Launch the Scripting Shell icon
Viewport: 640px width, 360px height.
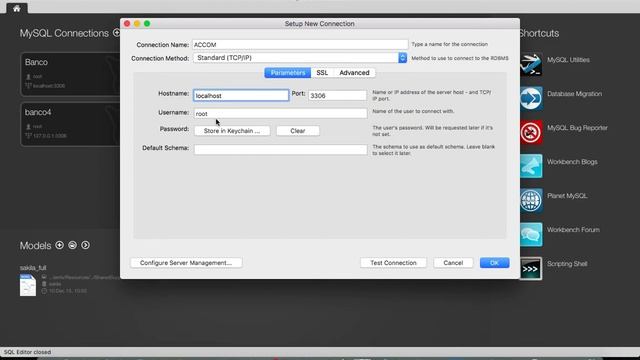(531, 268)
